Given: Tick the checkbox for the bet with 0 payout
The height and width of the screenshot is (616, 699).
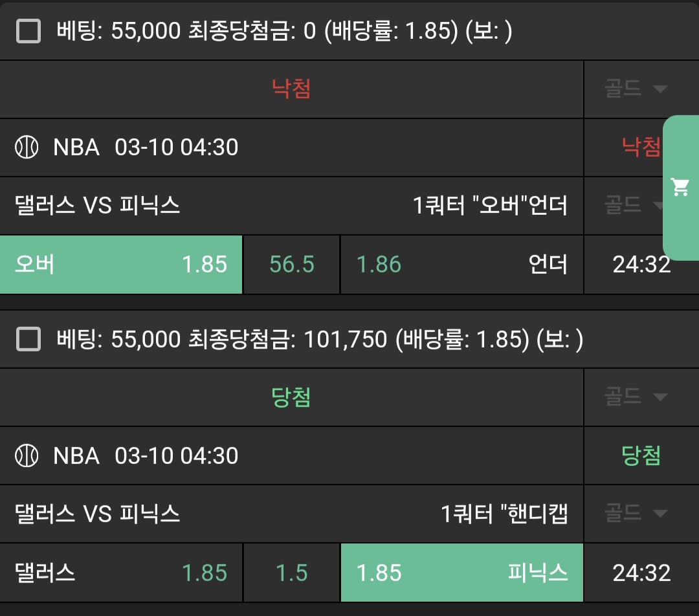Looking at the screenshot, I should coord(28,30).
